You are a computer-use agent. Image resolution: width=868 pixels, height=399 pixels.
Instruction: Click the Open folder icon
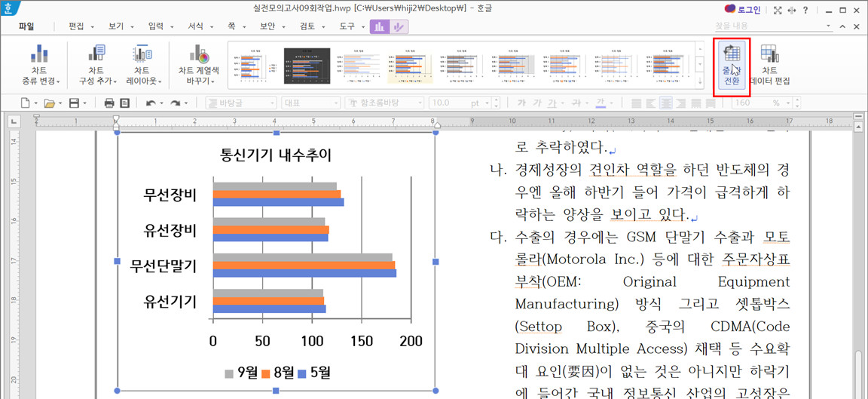pyautogui.click(x=49, y=103)
